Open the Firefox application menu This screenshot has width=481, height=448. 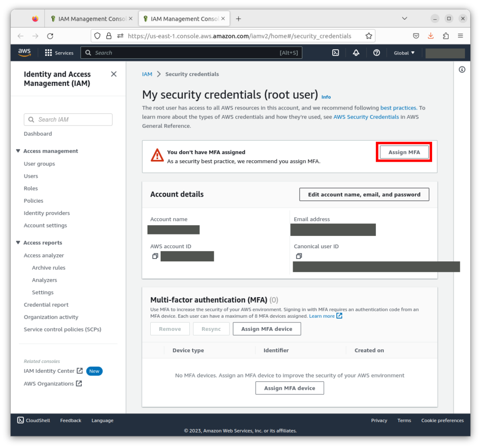tap(461, 36)
